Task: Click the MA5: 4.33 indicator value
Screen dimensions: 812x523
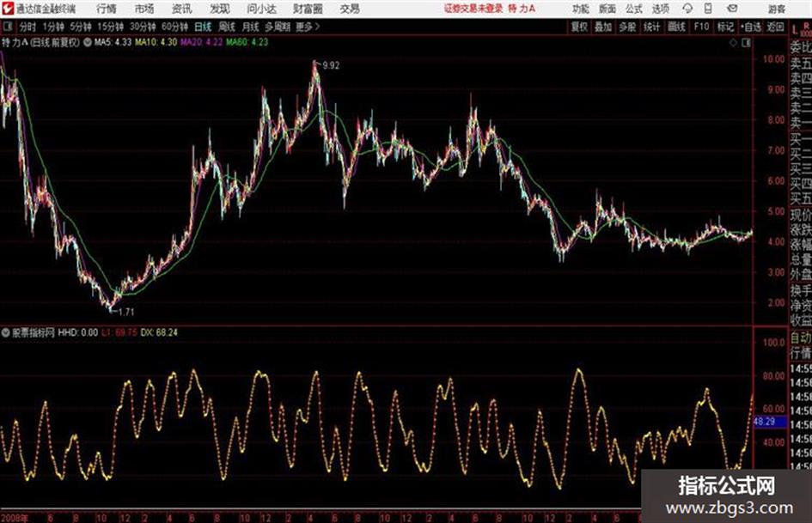Action: [113, 42]
